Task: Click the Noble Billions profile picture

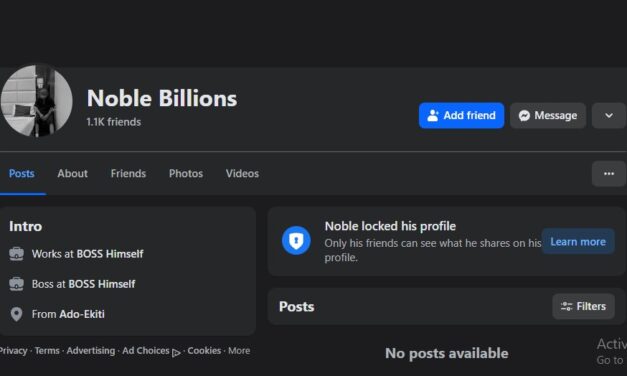Action: point(36,101)
